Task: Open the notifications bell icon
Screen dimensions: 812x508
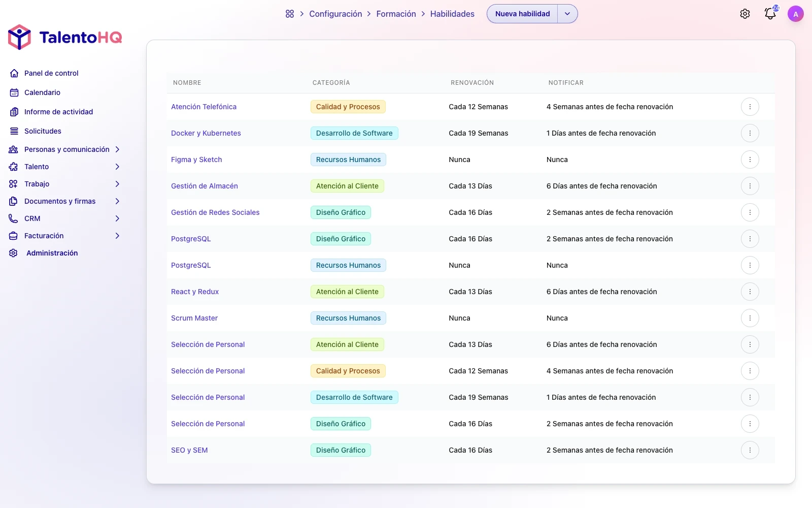Action: [x=770, y=14]
